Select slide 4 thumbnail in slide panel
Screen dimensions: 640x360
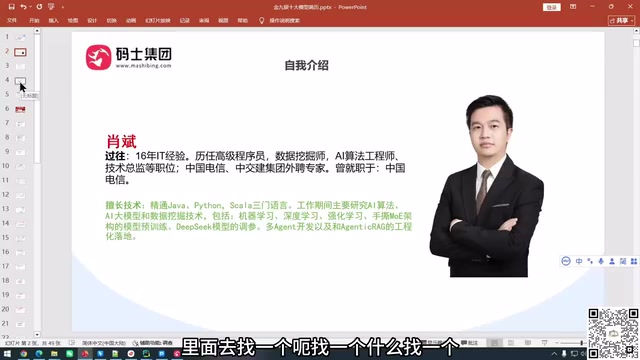point(20,81)
